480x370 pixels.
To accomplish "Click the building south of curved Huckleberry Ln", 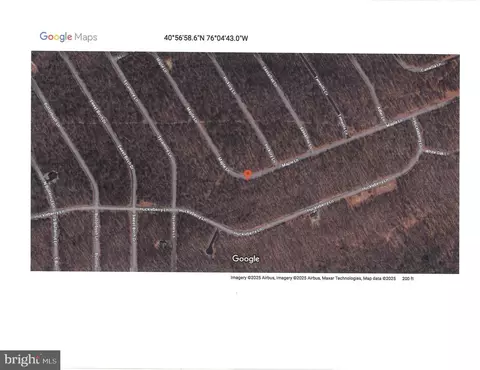I will (x=314, y=217).
